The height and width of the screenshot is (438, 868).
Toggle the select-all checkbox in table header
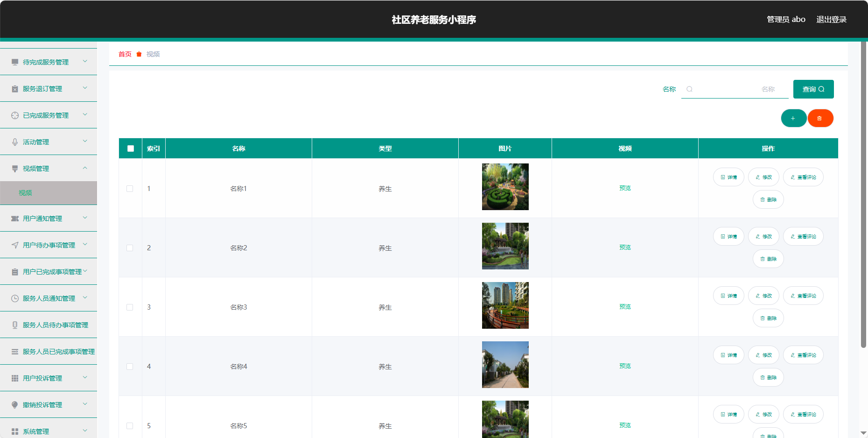pos(131,148)
